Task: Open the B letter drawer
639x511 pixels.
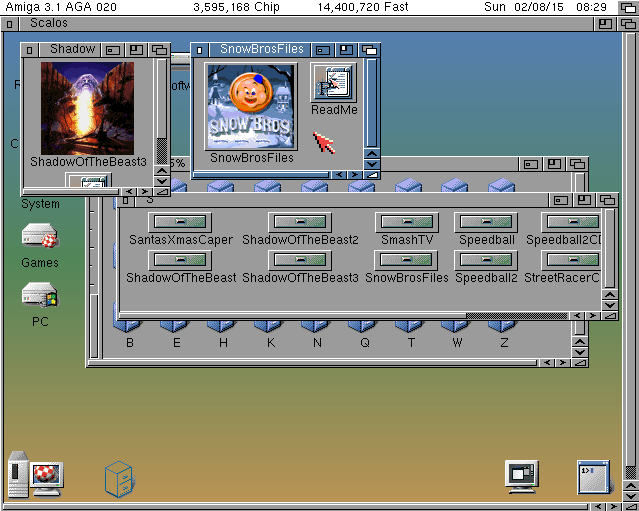Action: [128, 326]
